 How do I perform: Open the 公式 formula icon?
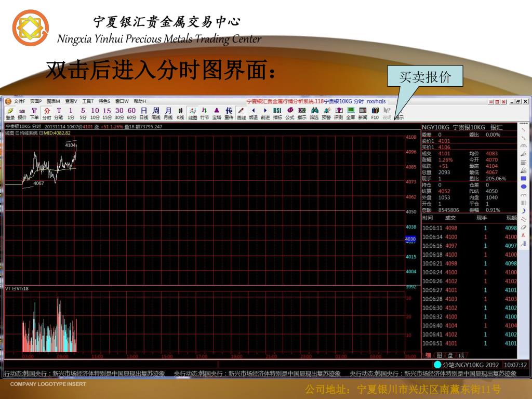click(290, 113)
